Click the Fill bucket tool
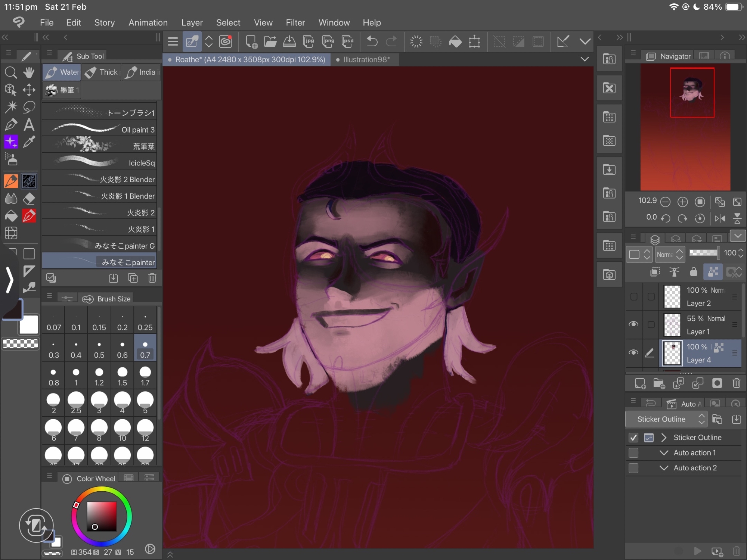The height and width of the screenshot is (560, 747). pyautogui.click(x=11, y=216)
